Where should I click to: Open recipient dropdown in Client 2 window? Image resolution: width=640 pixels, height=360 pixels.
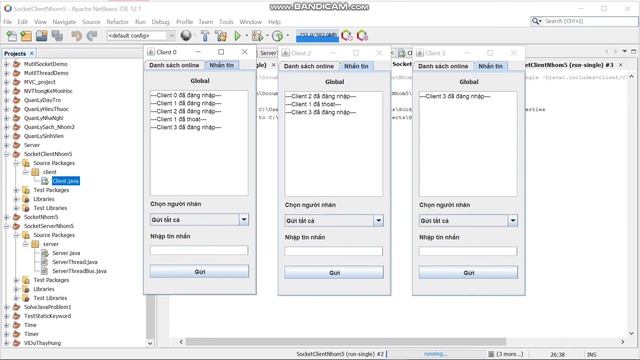[378, 221]
